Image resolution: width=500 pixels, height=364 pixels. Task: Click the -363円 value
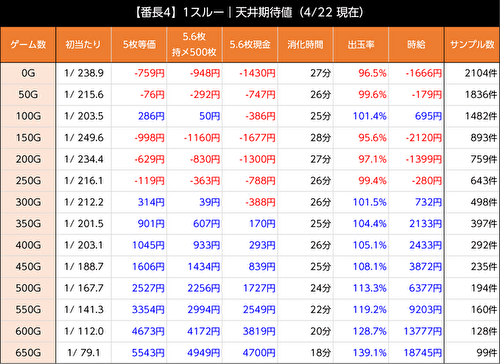tap(205, 181)
